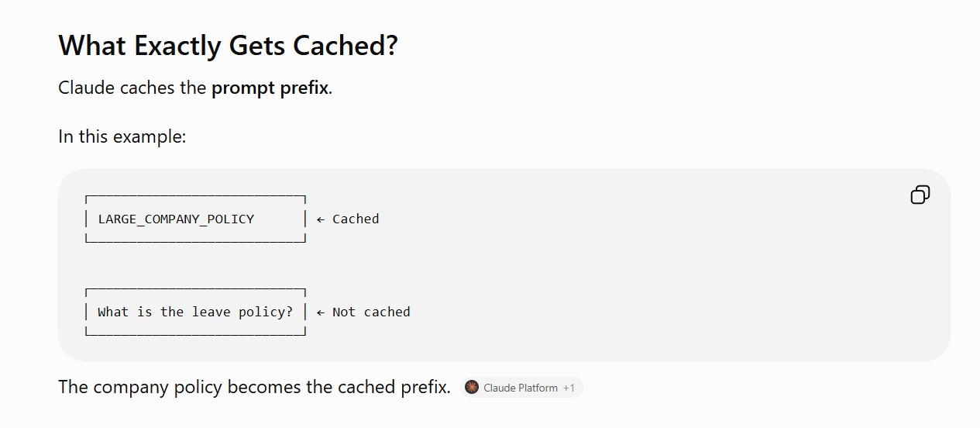Click 'The company policy becomes' sentence start

click(x=164, y=386)
